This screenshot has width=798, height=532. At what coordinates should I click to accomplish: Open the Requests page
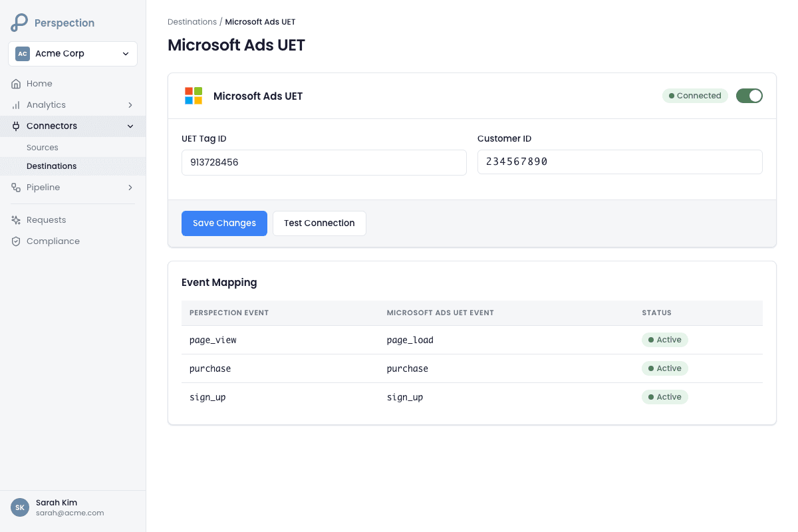72,220
